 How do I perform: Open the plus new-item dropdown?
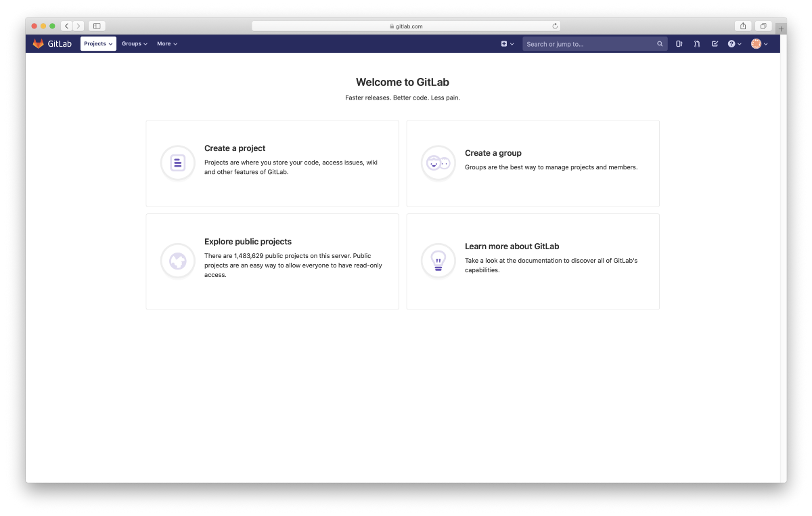point(507,43)
